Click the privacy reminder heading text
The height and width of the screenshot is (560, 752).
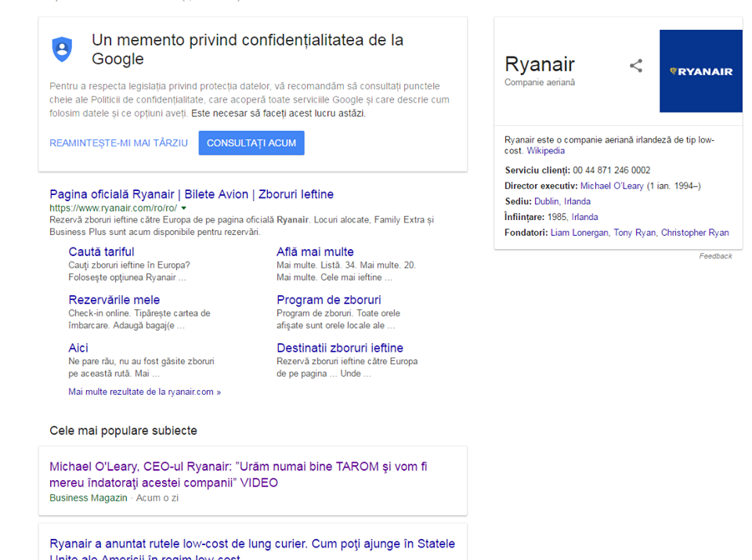click(248, 49)
